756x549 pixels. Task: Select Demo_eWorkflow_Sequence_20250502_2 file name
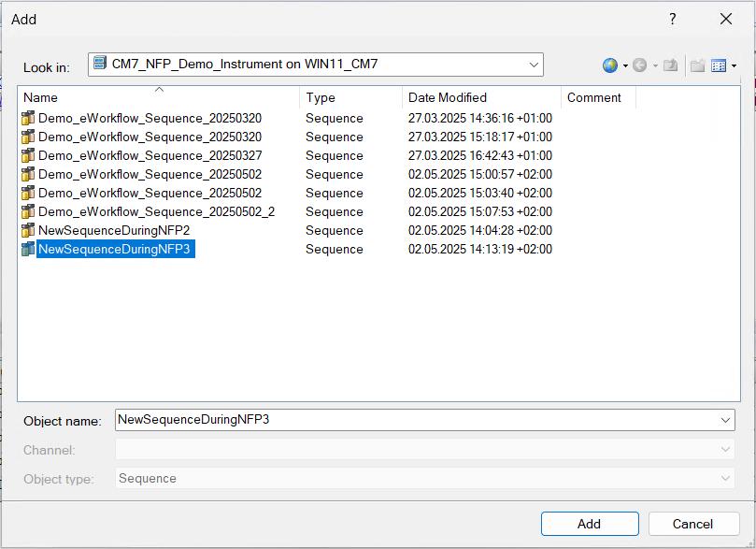pyautogui.click(x=156, y=211)
